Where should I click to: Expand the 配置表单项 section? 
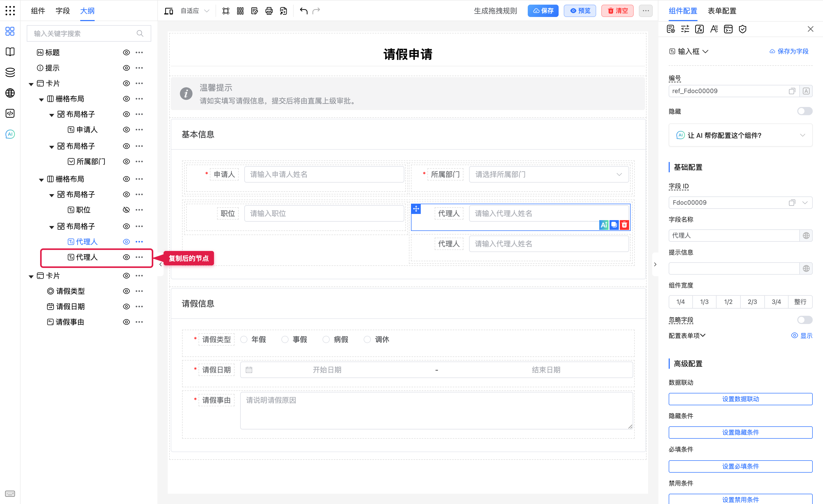pyautogui.click(x=687, y=335)
